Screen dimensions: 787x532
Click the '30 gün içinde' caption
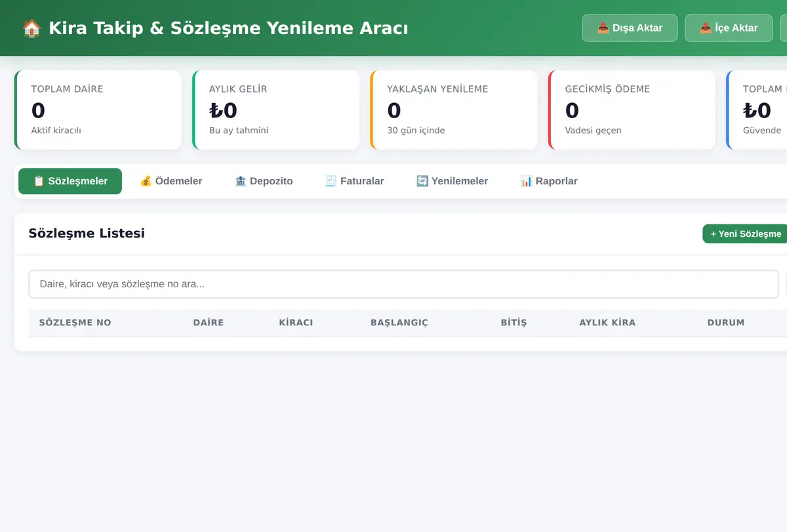pos(416,131)
